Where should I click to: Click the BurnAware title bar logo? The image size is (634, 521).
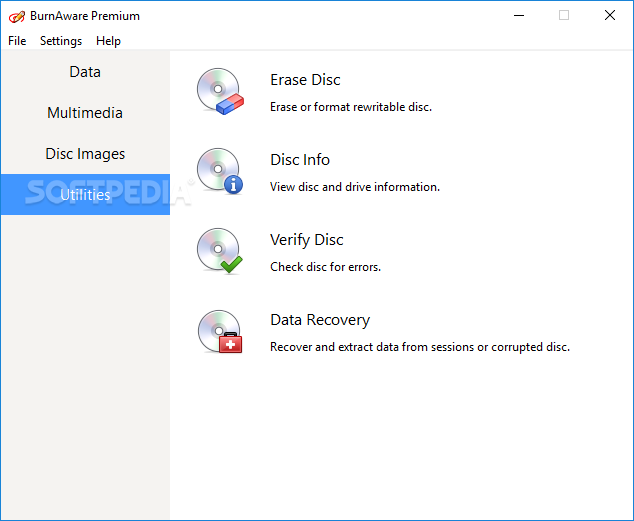16,16
